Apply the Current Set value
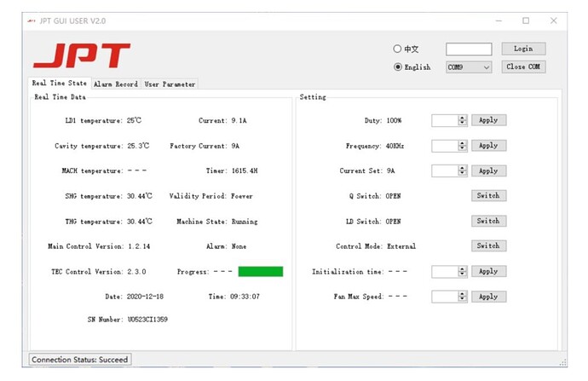The width and height of the screenshot is (588, 381). click(488, 171)
